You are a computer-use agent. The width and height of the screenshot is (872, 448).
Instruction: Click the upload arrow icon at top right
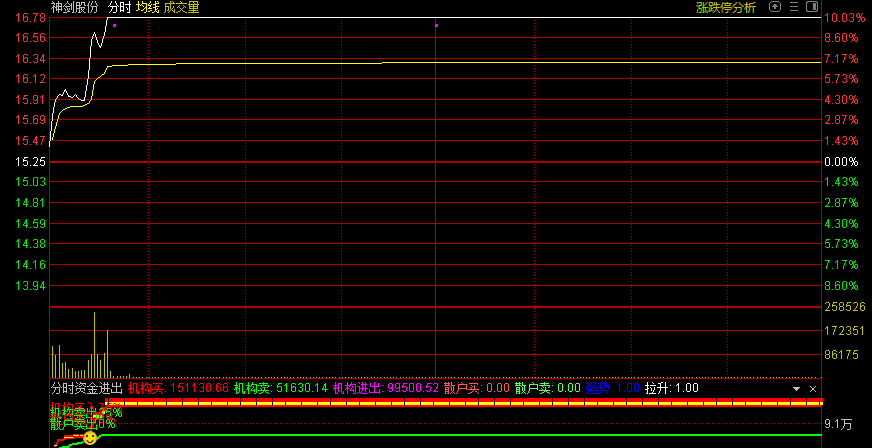tap(773, 7)
